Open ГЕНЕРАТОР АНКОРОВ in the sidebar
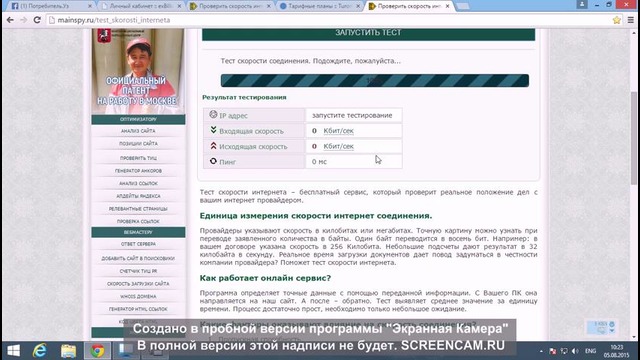The image size is (640, 360). tap(138, 171)
